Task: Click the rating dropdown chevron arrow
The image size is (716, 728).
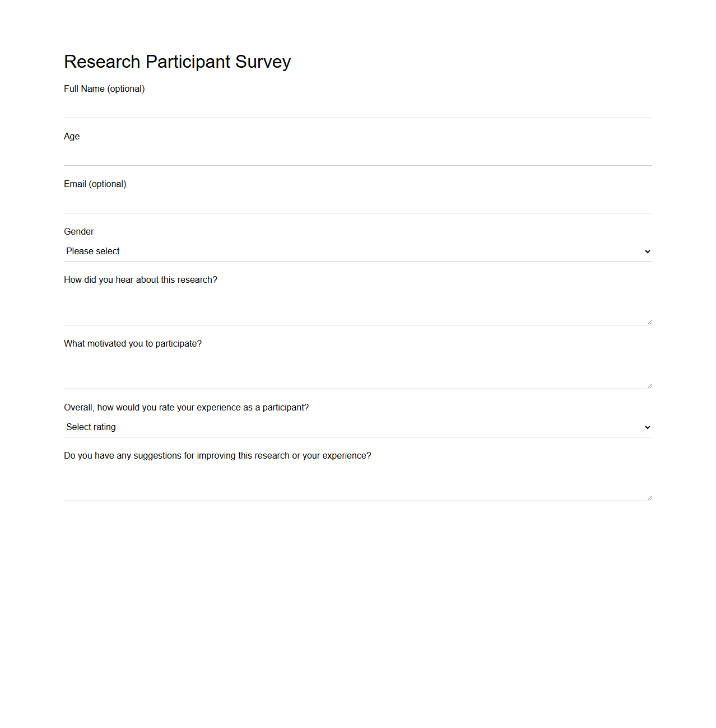Action: point(647,427)
